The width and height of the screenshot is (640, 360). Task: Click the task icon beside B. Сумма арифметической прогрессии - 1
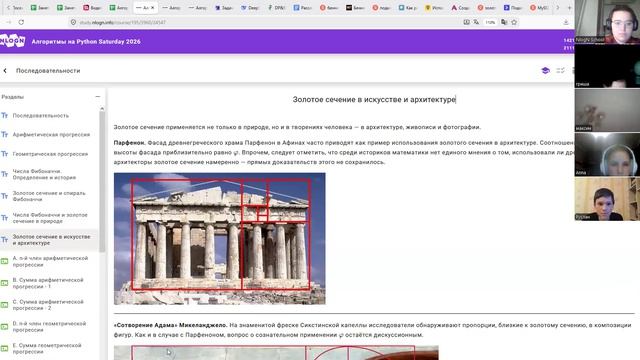click(x=4, y=283)
